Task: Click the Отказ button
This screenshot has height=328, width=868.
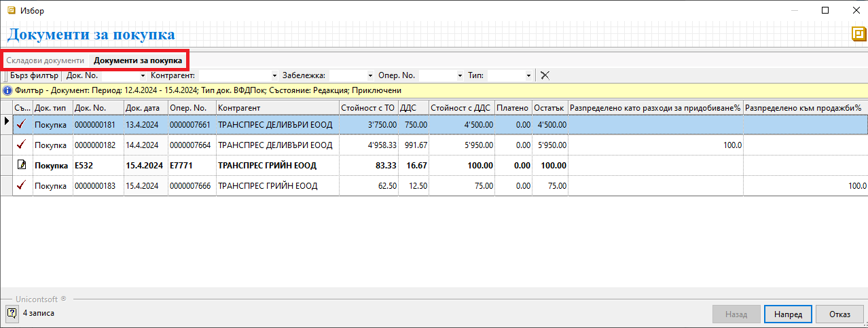Action: 839,314
